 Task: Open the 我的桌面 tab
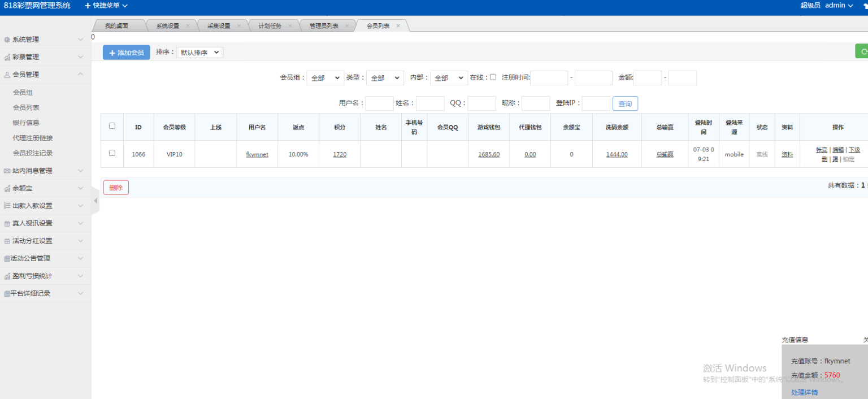point(115,25)
